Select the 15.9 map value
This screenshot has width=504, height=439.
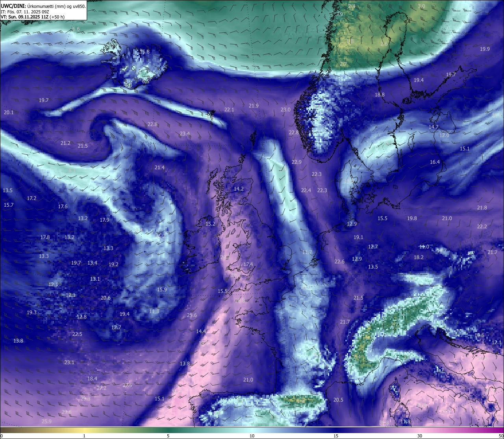162,289
